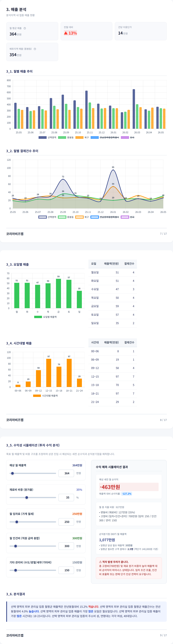Click the 월 임차료 input showing 250
Image resolution: width=173 pixels, height=644 pixels.
(x=66, y=522)
